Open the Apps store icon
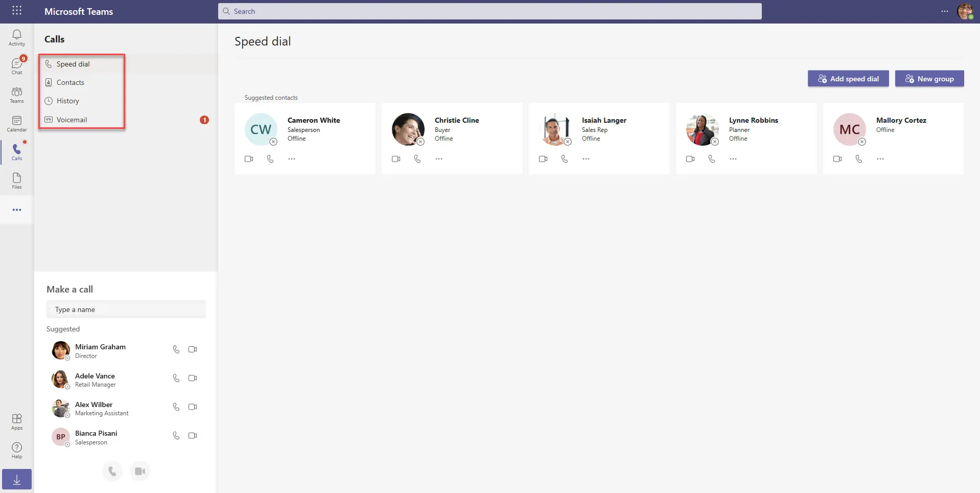Image resolution: width=980 pixels, height=493 pixels. click(17, 422)
